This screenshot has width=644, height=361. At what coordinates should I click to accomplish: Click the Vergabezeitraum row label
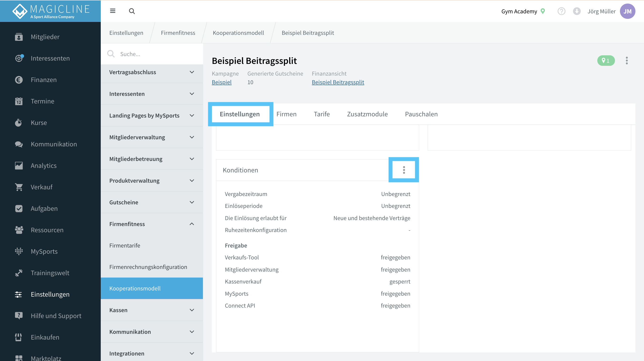(246, 194)
